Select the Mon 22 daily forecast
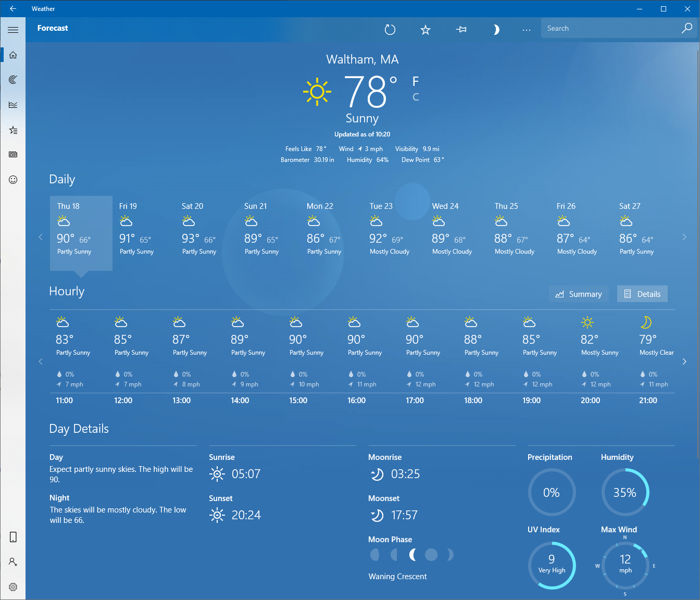 coord(331,233)
